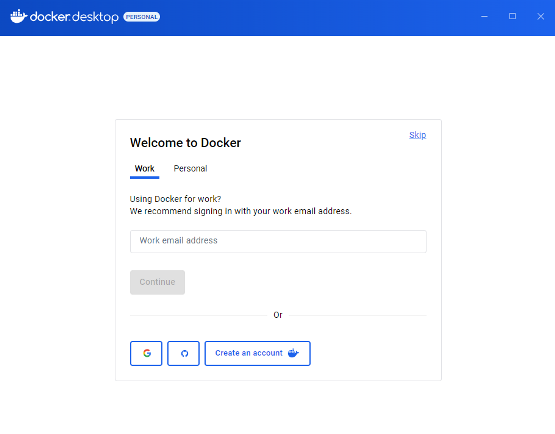Focus the Work email address field

pyautogui.click(x=278, y=241)
